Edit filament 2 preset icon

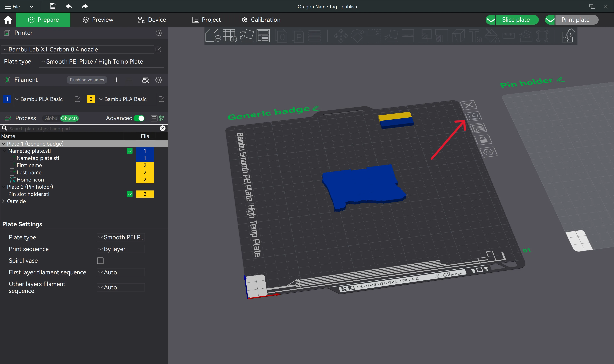161,99
